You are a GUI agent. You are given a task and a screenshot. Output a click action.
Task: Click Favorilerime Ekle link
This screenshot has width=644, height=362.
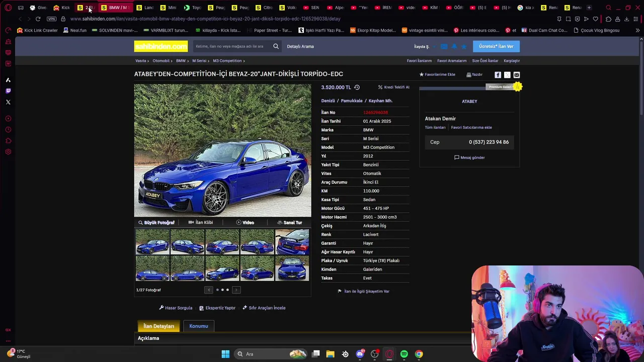click(437, 74)
